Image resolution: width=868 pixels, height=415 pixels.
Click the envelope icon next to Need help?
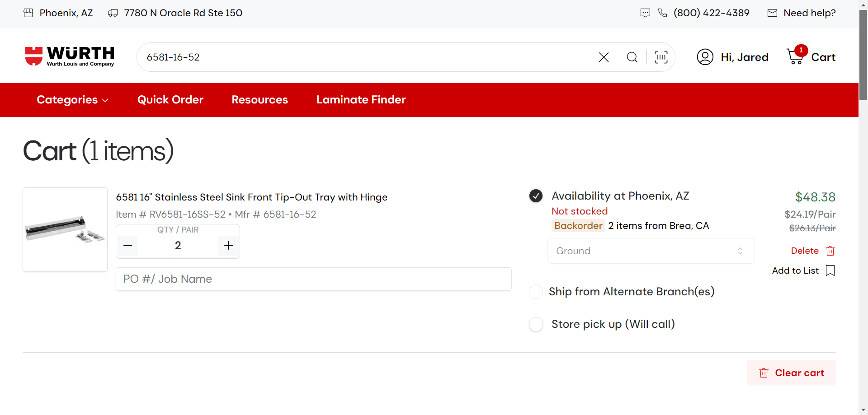[772, 13]
